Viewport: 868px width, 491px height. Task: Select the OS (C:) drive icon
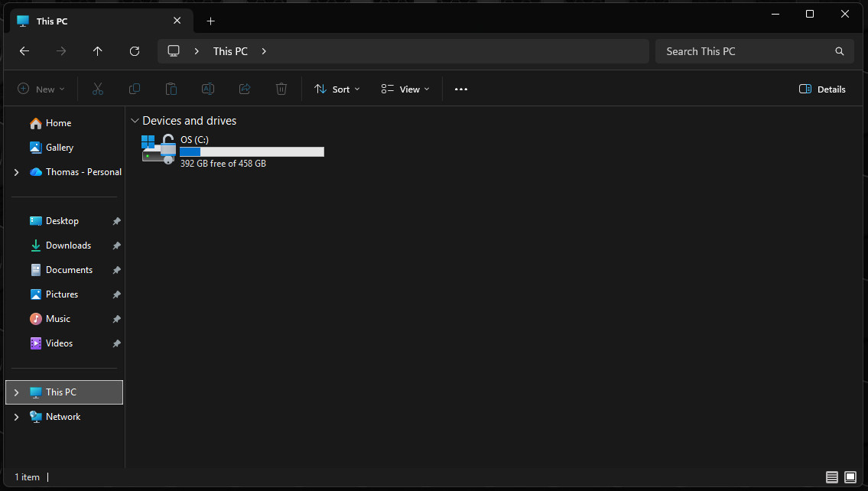click(x=159, y=149)
